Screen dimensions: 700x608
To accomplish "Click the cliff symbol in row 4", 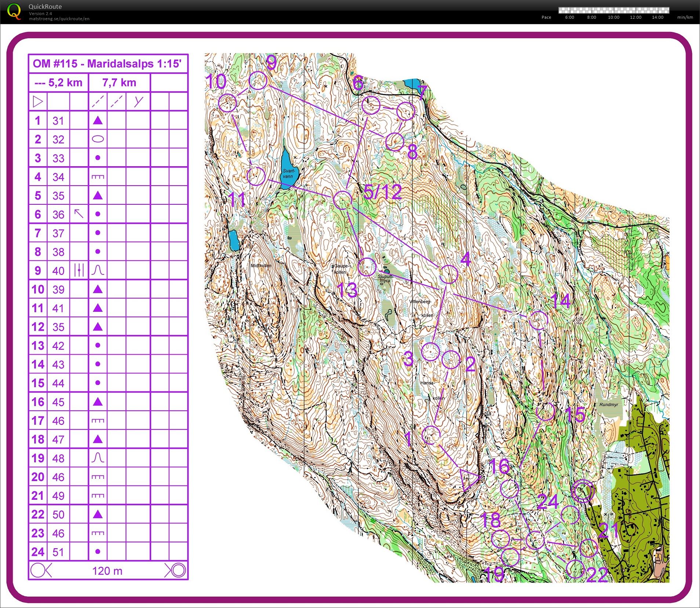I will [x=98, y=177].
